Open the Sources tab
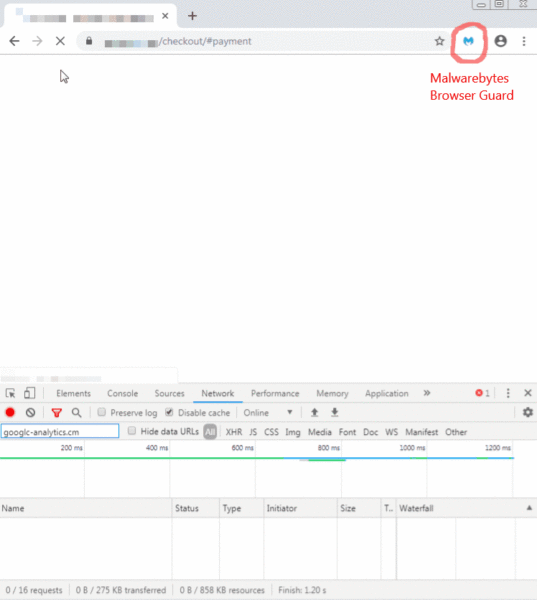The height and width of the screenshot is (600, 537). (x=170, y=393)
